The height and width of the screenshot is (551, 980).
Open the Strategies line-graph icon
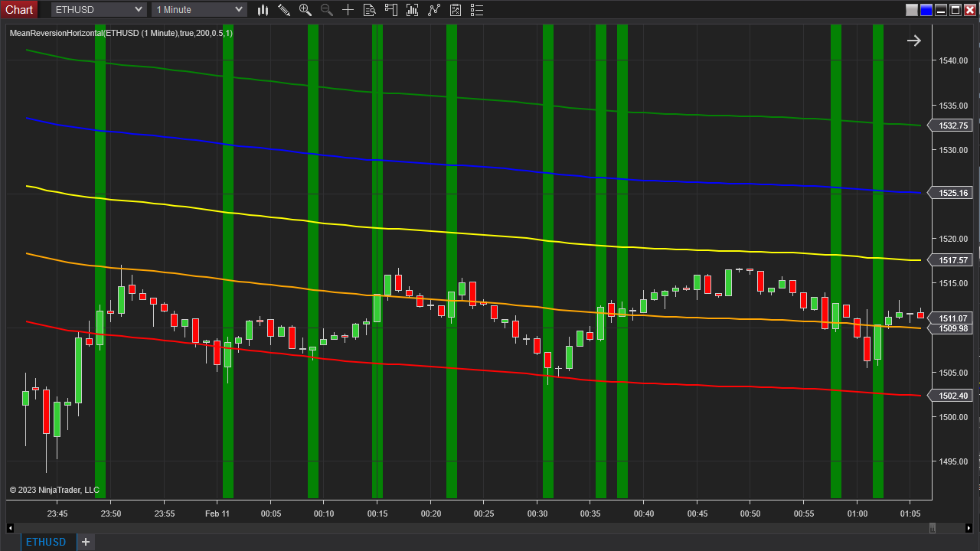[434, 10]
